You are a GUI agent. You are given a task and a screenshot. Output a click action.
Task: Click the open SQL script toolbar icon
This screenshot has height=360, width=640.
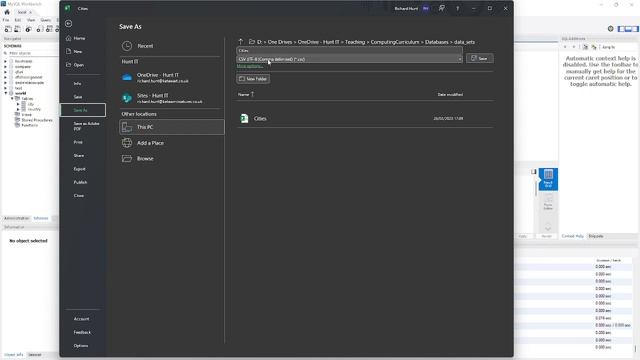click(18, 29)
